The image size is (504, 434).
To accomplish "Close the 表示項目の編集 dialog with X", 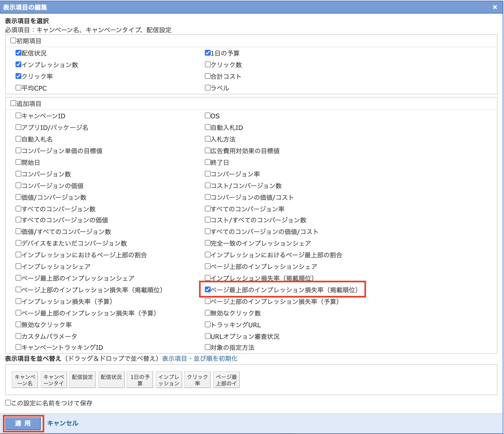I will click(495, 7).
